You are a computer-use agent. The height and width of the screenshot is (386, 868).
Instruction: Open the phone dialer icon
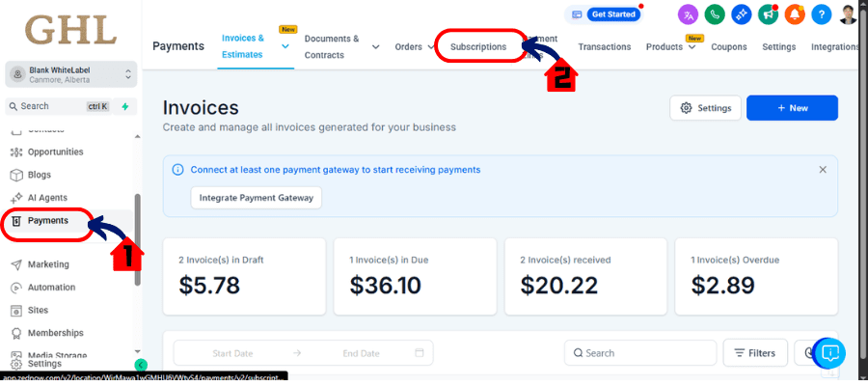[715, 14]
